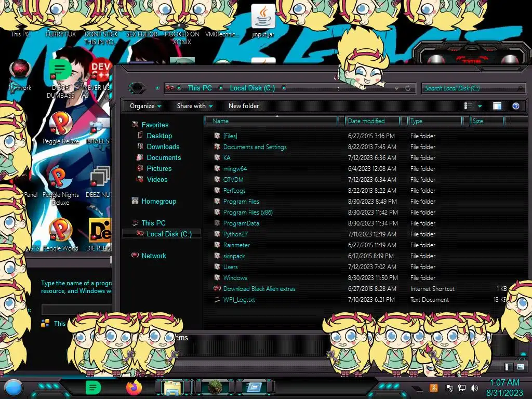532x399 pixels.
Task: Click the Run dialog Open text field
Action: point(77,310)
